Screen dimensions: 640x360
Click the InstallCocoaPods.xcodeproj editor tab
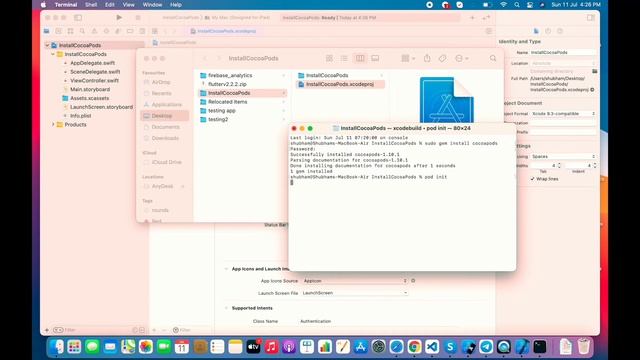(223, 31)
